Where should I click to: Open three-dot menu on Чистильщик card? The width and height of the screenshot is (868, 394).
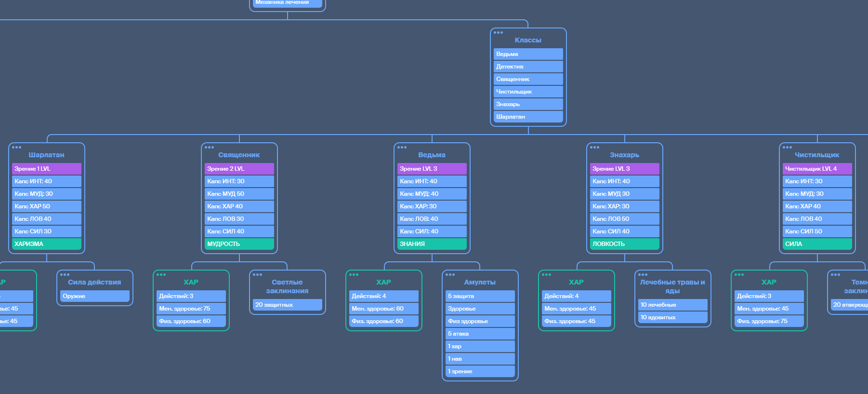[787, 148]
